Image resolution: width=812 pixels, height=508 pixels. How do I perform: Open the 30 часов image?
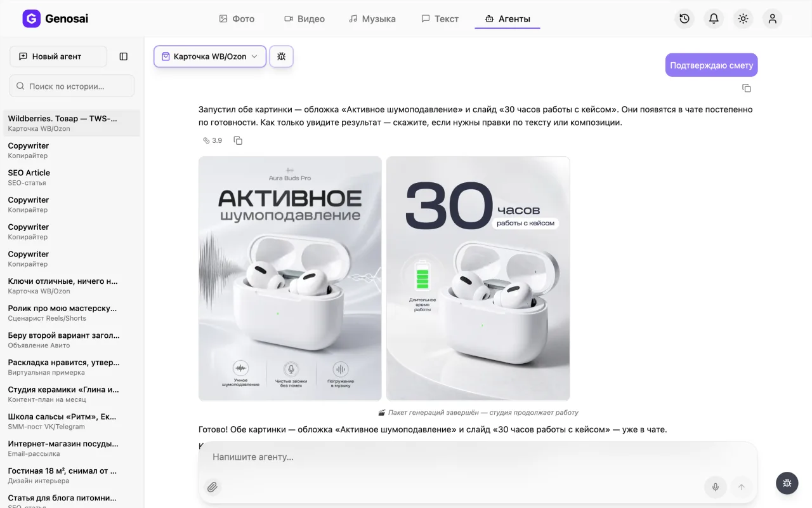click(x=478, y=279)
